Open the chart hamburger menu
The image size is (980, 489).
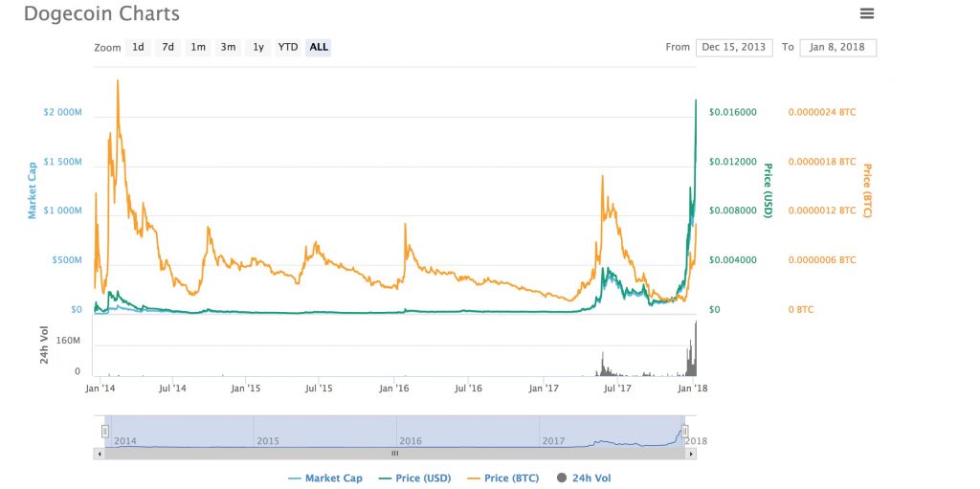click(867, 13)
